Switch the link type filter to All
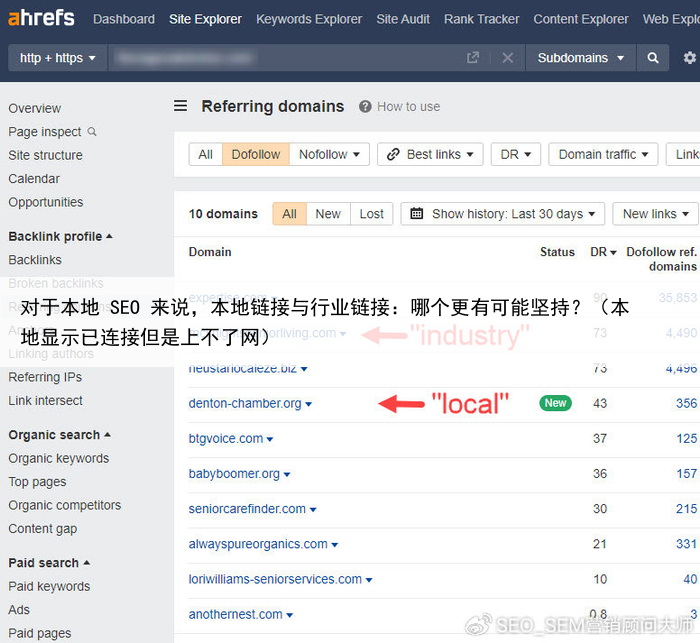The height and width of the screenshot is (643, 700). pos(205,154)
